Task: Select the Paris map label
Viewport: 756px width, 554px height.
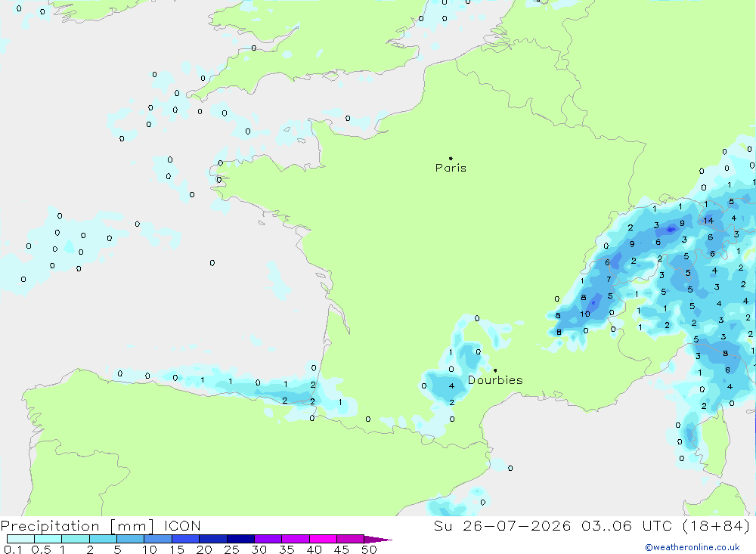Action: [x=451, y=168]
